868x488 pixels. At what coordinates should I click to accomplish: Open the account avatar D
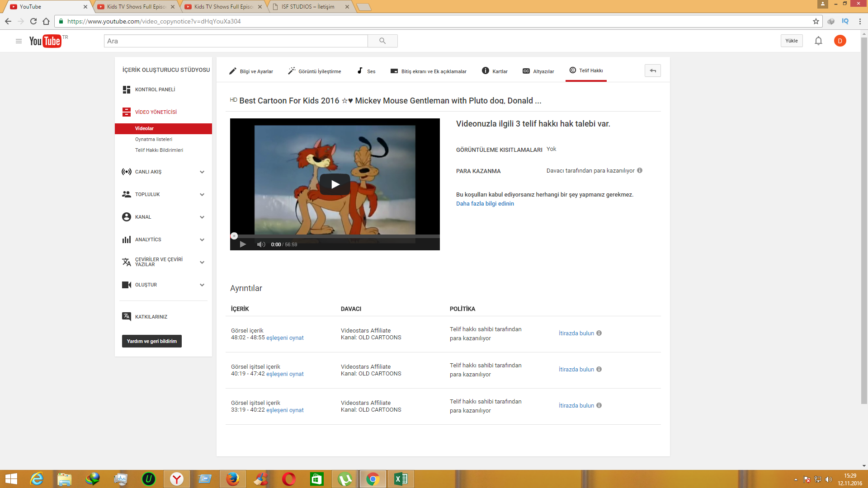coord(840,41)
